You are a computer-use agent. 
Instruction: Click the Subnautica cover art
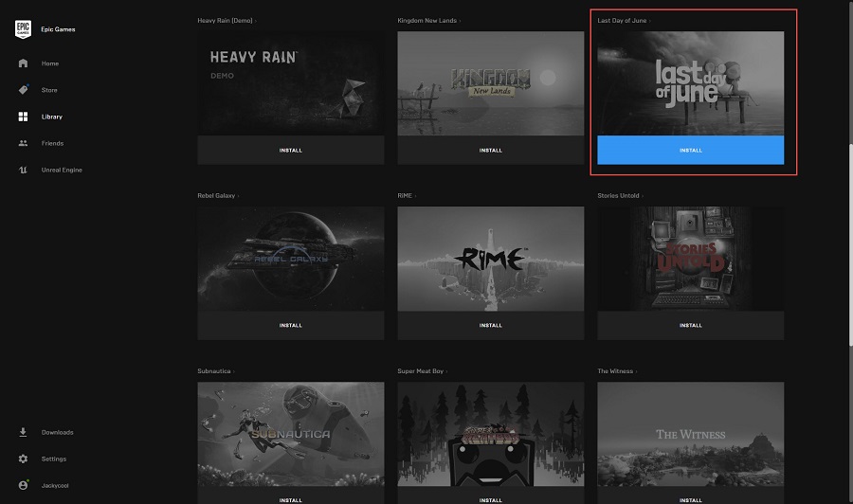tap(291, 434)
